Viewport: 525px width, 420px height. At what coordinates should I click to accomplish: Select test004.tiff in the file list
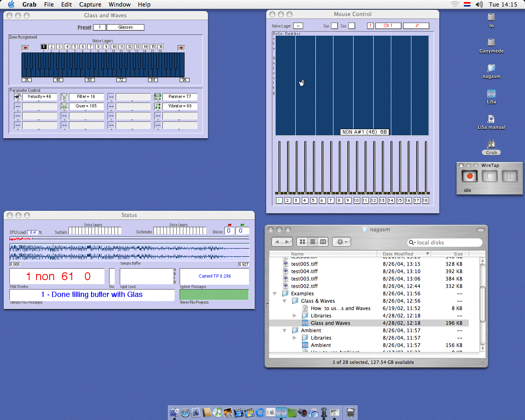point(304,272)
